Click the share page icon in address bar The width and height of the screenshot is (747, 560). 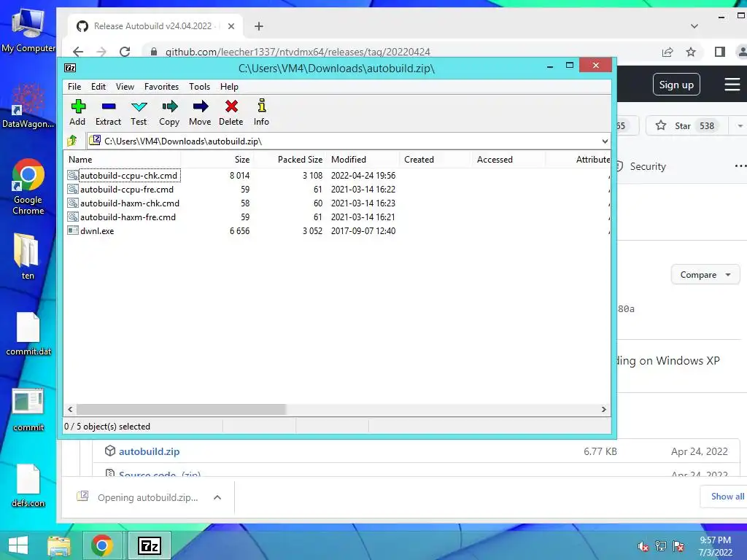[x=667, y=52]
